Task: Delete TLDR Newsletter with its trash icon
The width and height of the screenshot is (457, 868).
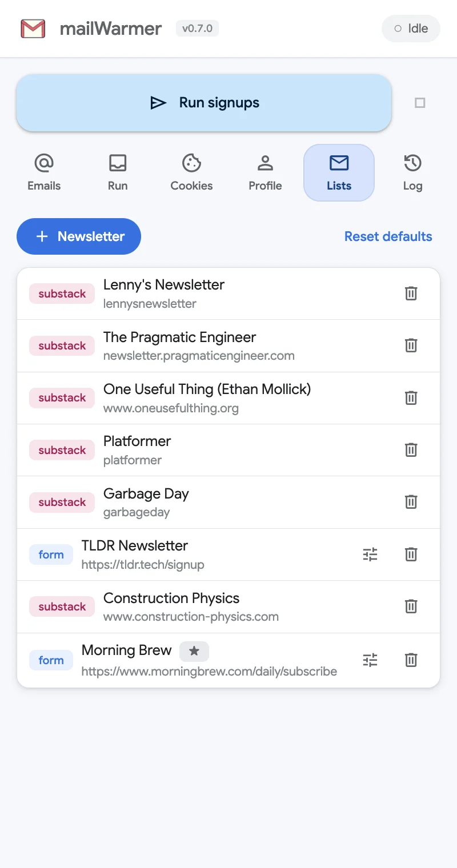Action: pyautogui.click(x=411, y=554)
